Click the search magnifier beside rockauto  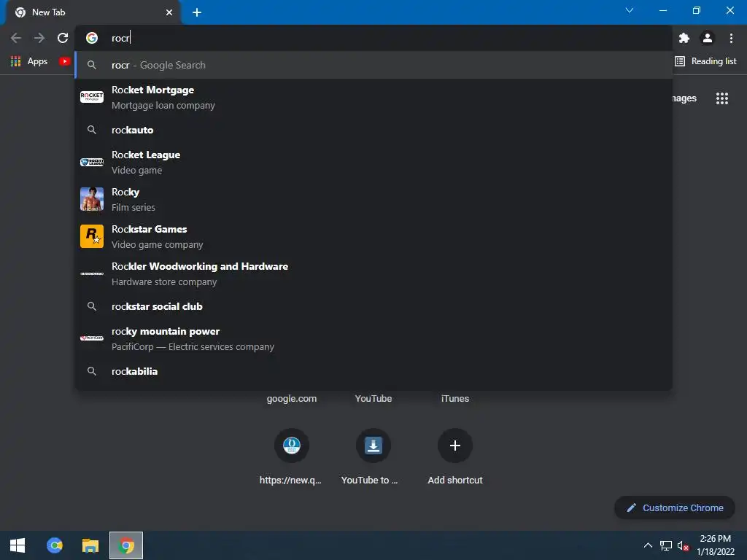pyautogui.click(x=92, y=130)
